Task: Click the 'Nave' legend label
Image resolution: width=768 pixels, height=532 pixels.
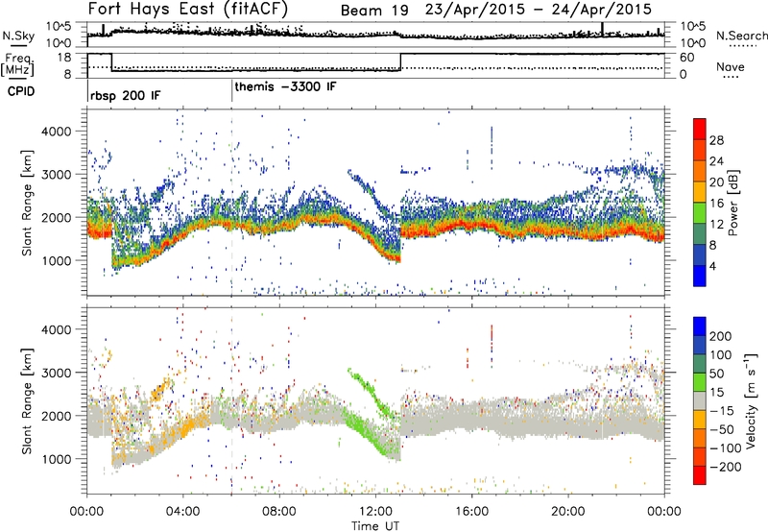Action: coord(731,66)
